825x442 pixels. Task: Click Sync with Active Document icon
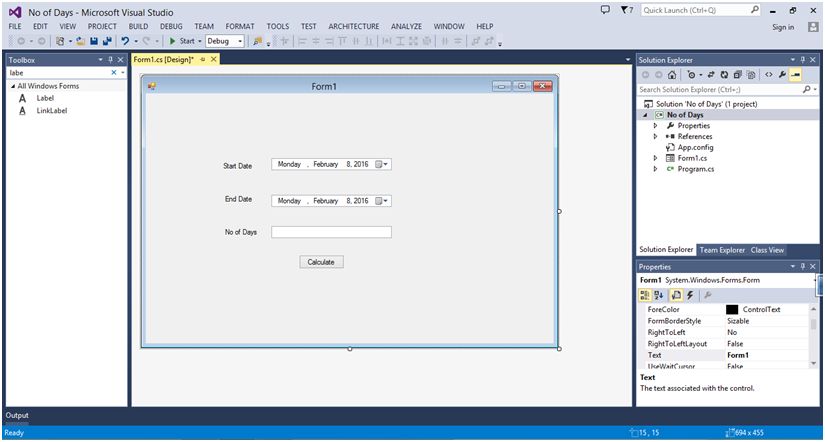pos(710,75)
